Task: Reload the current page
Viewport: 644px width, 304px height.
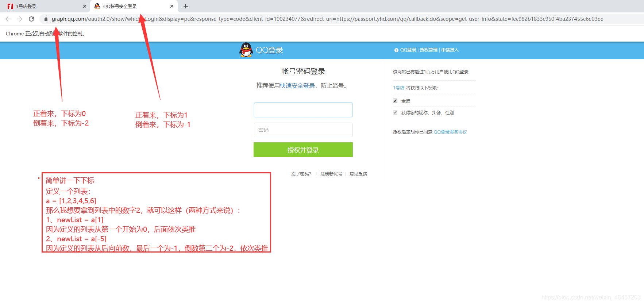Action: pyautogui.click(x=31, y=19)
